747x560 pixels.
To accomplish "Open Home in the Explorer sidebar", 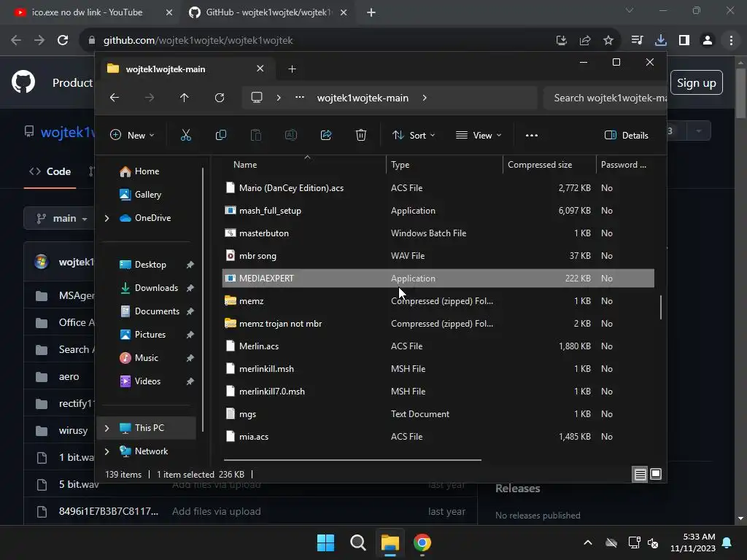I will 146,171.
